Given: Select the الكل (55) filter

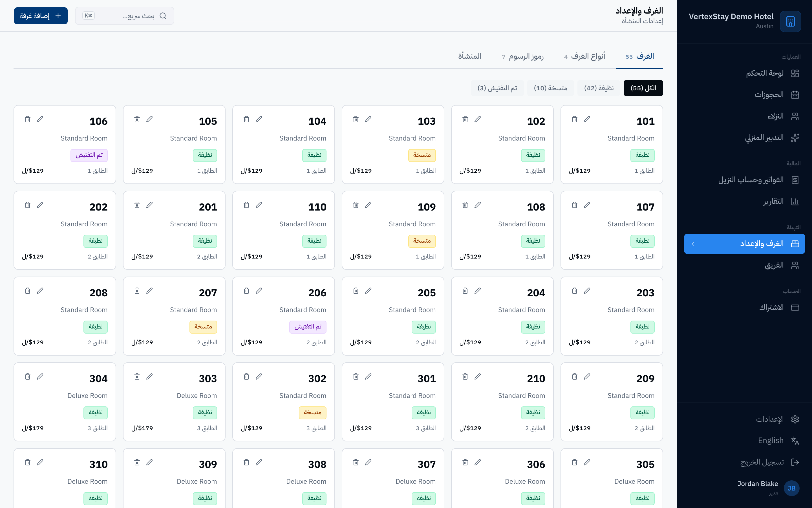Looking at the screenshot, I should [643, 88].
